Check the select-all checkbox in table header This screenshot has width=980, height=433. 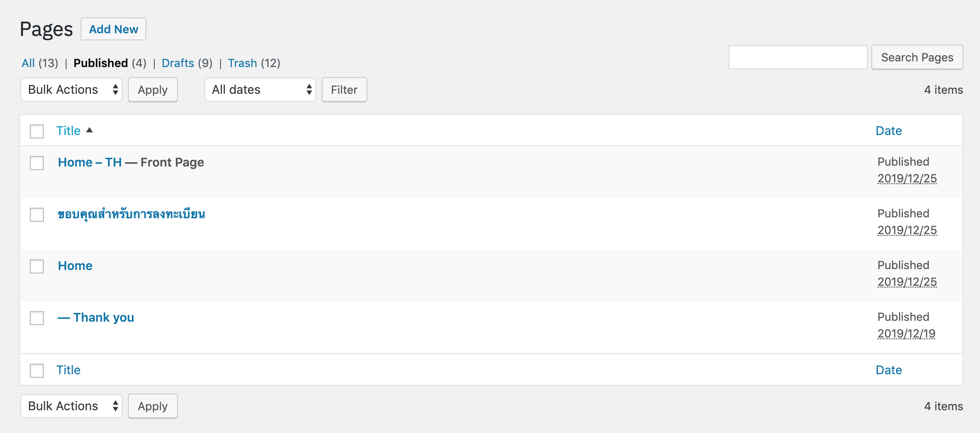tap(37, 131)
